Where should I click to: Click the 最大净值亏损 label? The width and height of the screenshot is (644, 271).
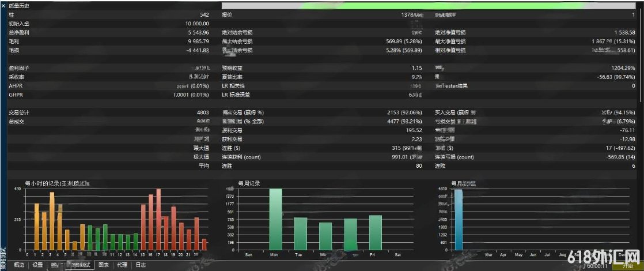point(450,42)
